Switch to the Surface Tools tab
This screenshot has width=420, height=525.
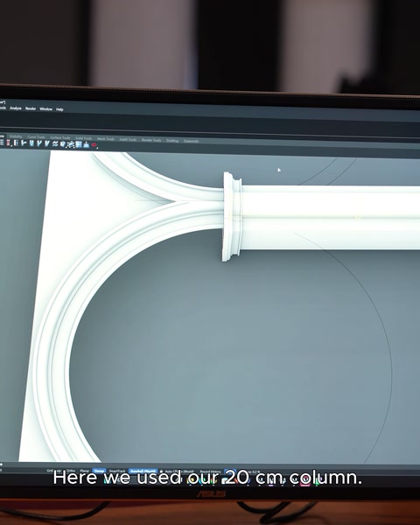(60, 137)
